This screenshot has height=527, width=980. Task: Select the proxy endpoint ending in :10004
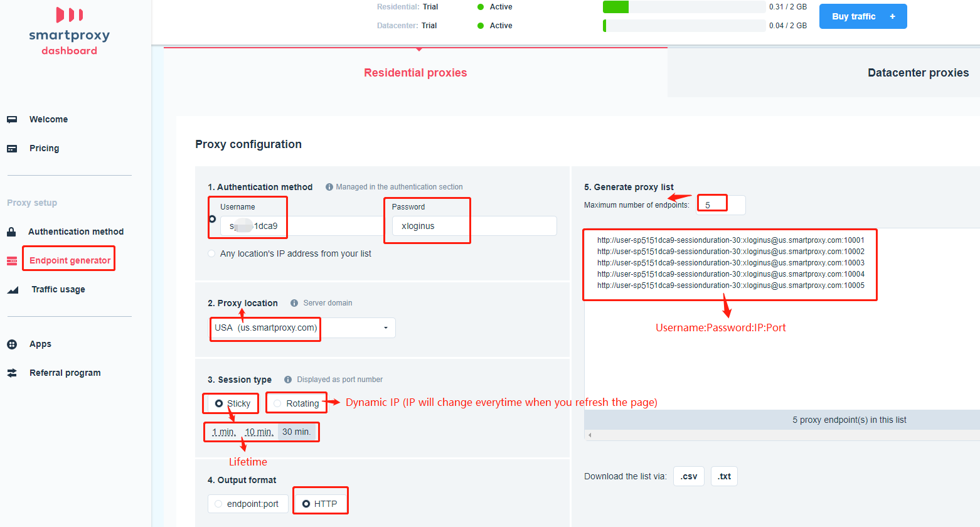[730, 274]
